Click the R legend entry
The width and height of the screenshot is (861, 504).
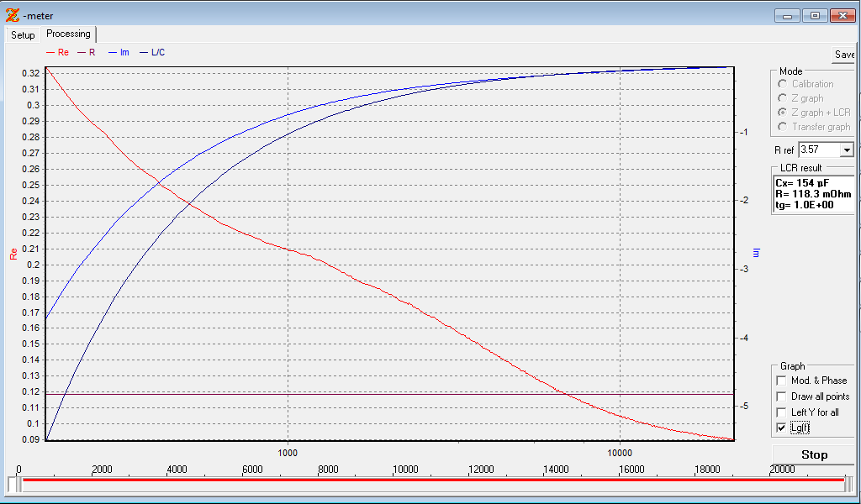(87, 52)
